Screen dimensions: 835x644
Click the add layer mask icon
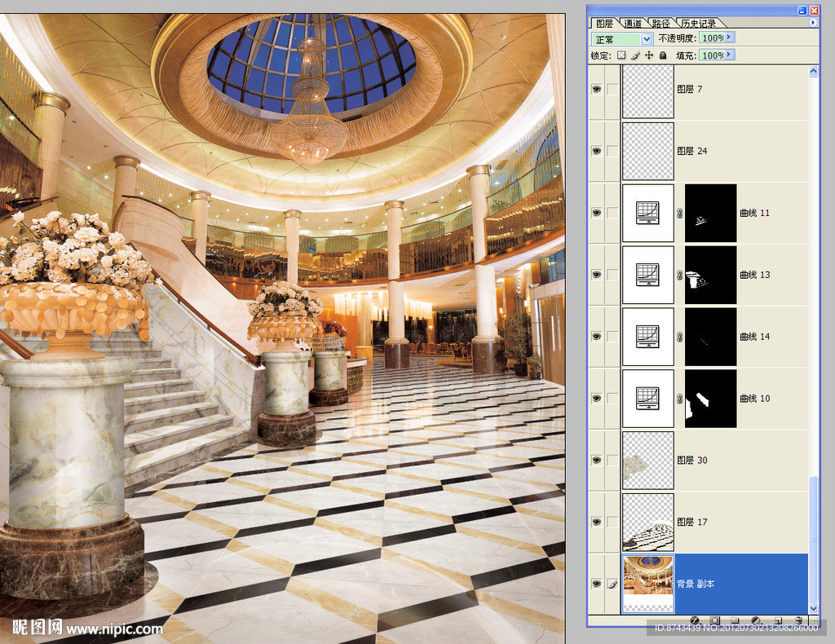[x=714, y=620]
